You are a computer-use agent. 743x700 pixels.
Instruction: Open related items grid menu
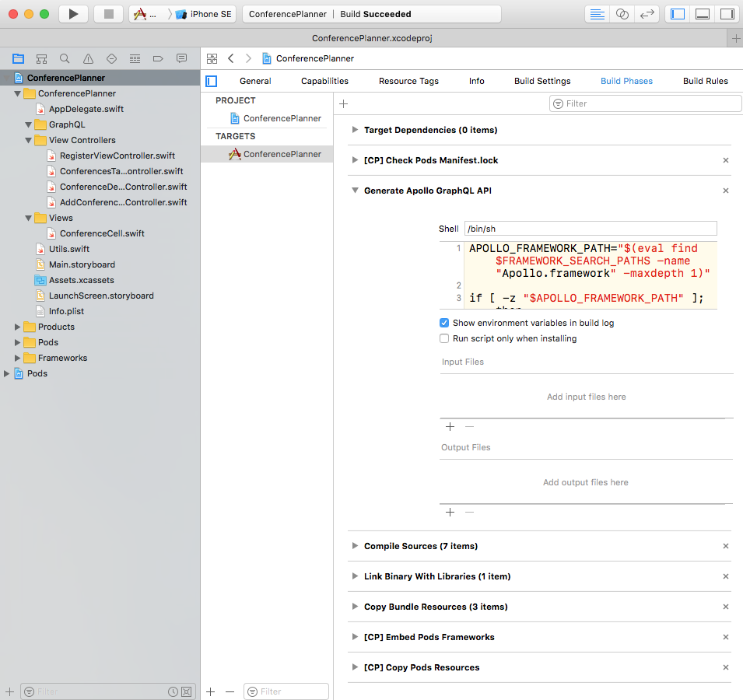click(x=212, y=59)
